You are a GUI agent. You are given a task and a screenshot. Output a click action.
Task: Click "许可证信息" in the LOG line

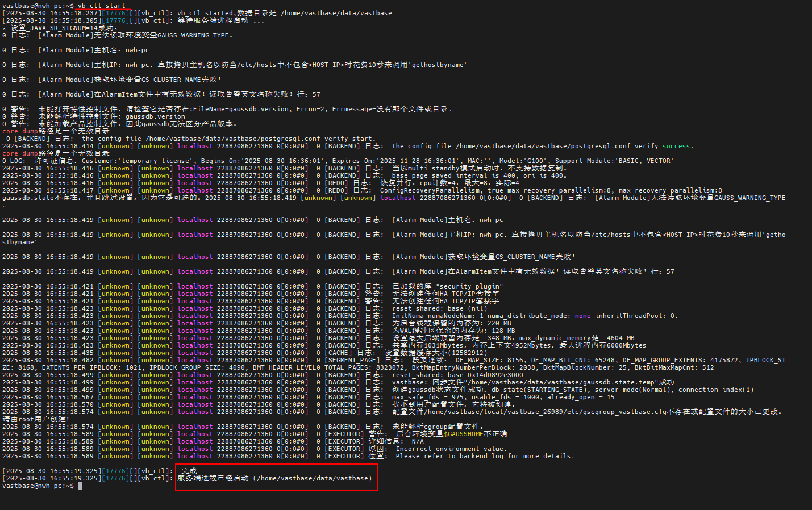[54, 161]
